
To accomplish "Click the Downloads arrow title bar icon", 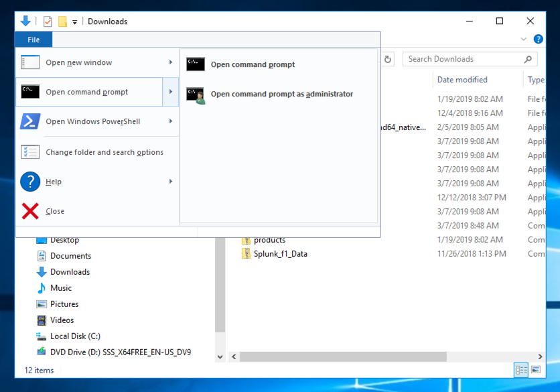I will [x=25, y=21].
